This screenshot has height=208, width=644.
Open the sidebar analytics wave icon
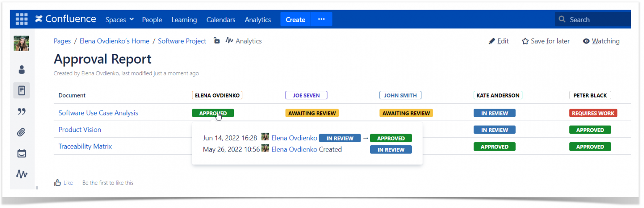point(22,174)
